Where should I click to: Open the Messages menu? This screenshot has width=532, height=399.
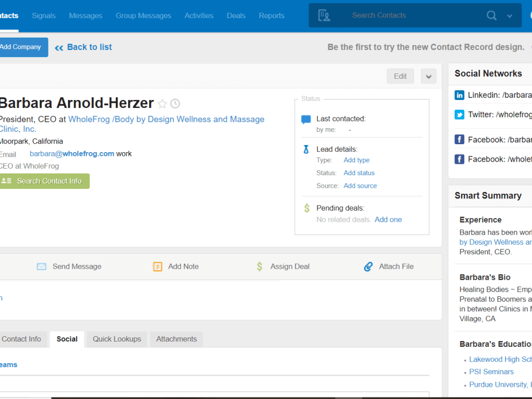point(86,15)
